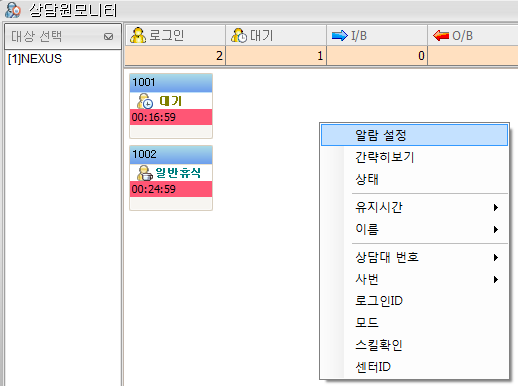Click the I/B column header label
Viewport: 518px width, 386px height.
[359, 36]
